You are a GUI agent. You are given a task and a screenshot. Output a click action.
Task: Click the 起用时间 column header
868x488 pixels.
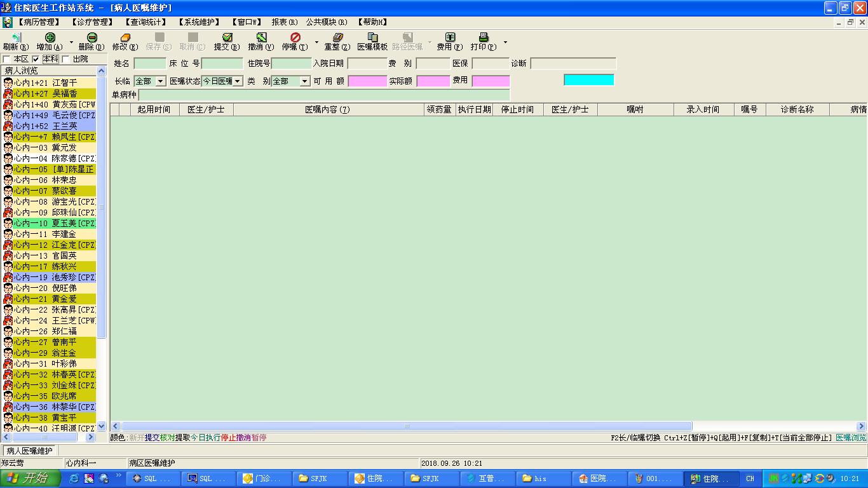pos(154,109)
